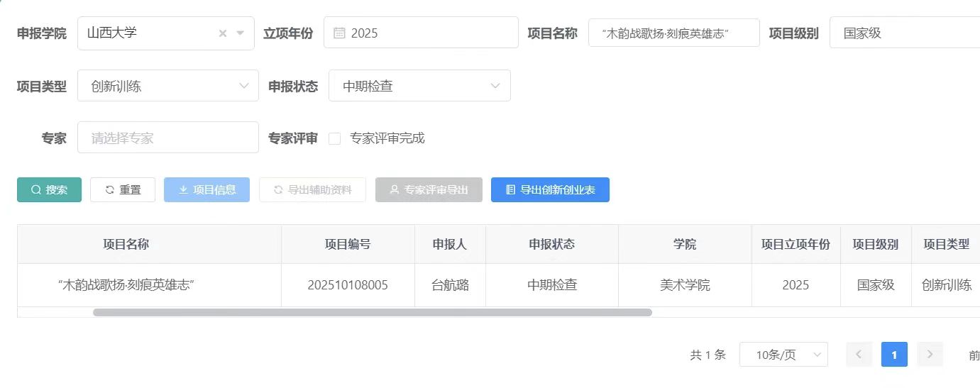Click the calendar icon in 立项年份 field
This screenshot has height=388, width=980.
tap(339, 33)
